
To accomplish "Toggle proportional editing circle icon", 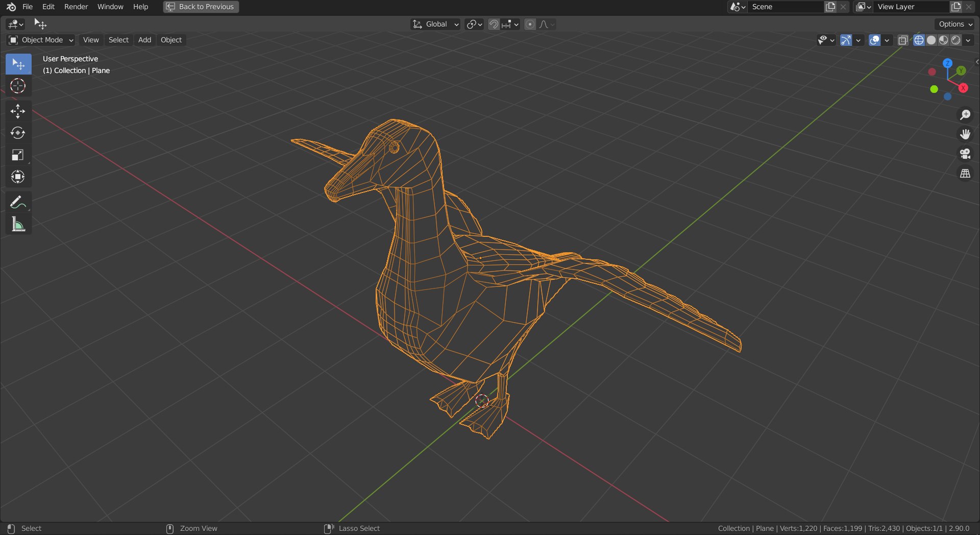I will tap(530, 24).
